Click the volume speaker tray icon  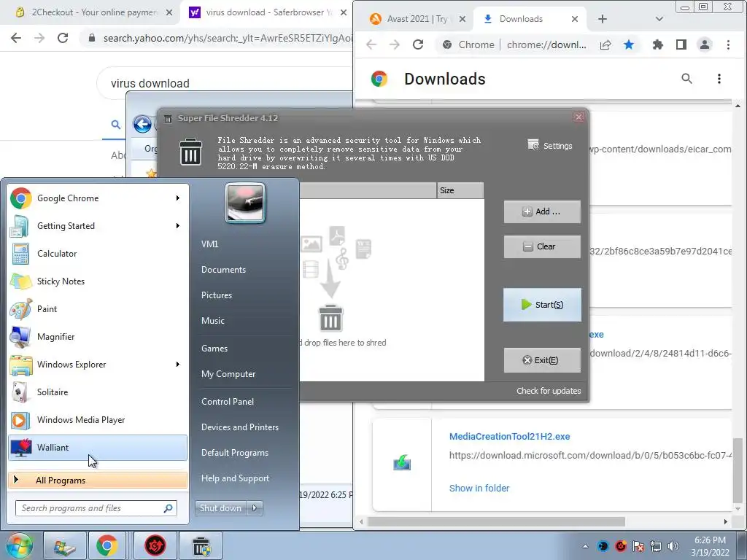click(673, 546)
